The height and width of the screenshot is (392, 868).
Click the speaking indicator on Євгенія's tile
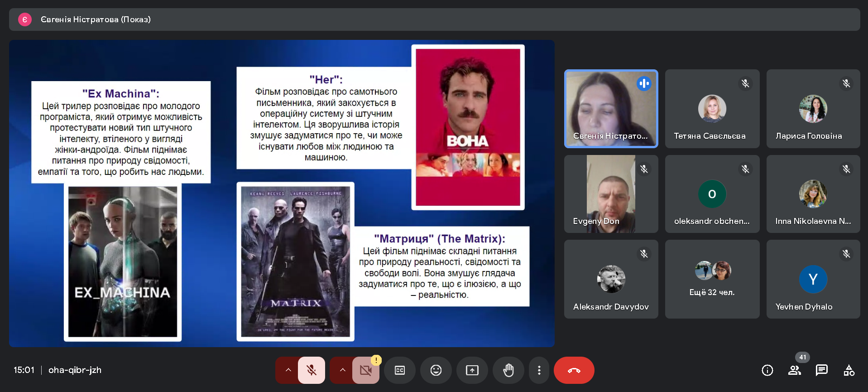[x=644, y=83]
